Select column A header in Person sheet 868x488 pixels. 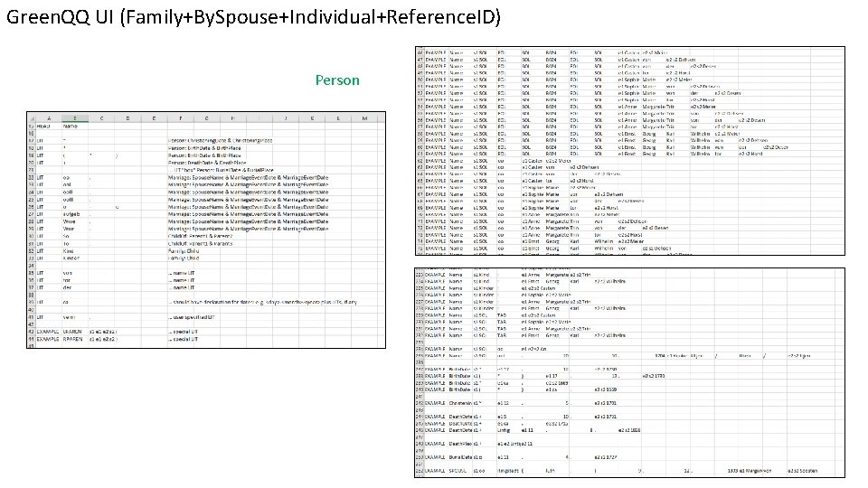click(x=49, y=118)
